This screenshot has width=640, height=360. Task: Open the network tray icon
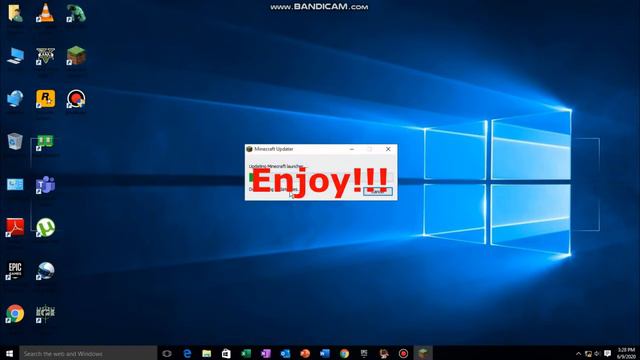(x=588, y=354)
